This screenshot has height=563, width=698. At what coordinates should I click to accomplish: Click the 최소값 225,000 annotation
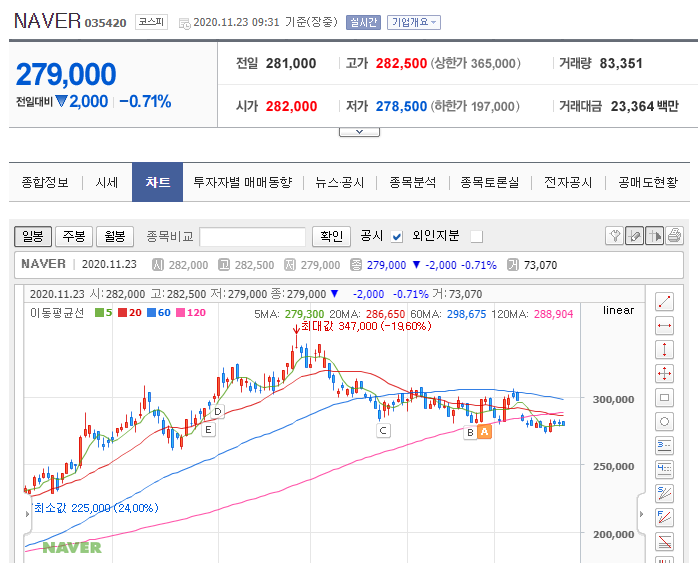point(96,508)
